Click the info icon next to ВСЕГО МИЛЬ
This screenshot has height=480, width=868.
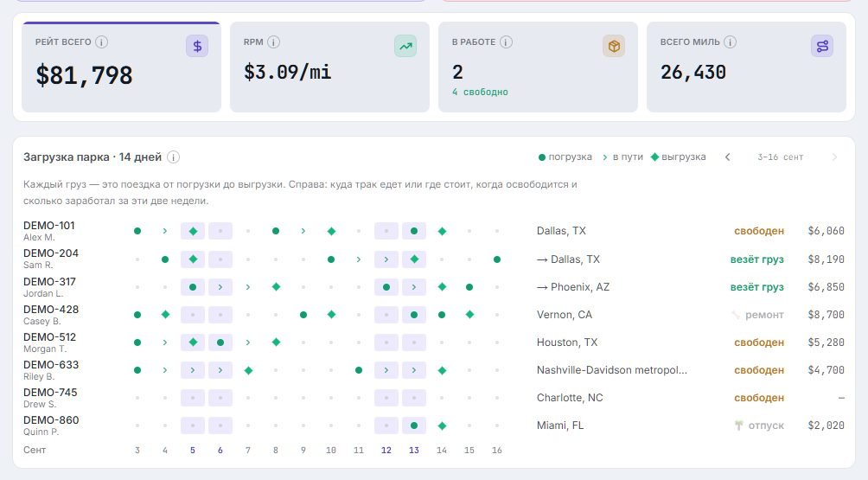[x=731, y=42]
